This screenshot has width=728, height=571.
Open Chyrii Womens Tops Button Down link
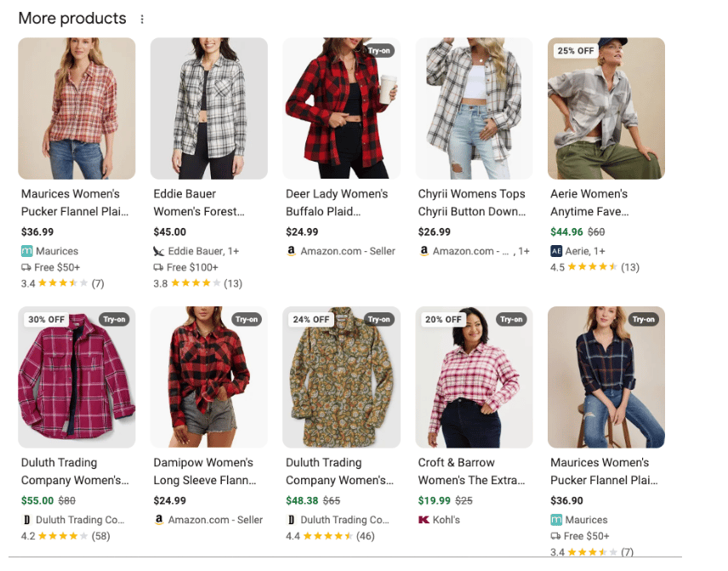pyautogui.click(x=472, y=203)
